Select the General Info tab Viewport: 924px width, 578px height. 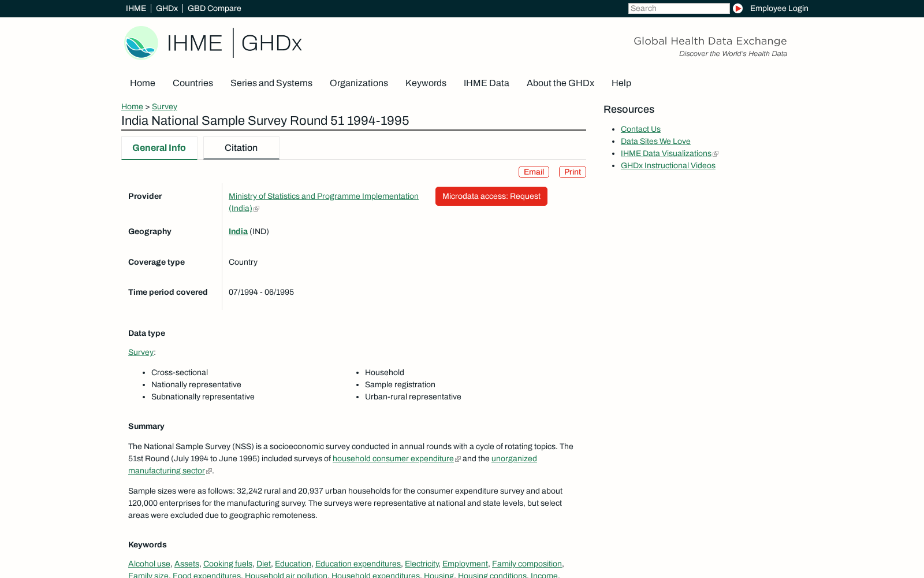(159, 148)
